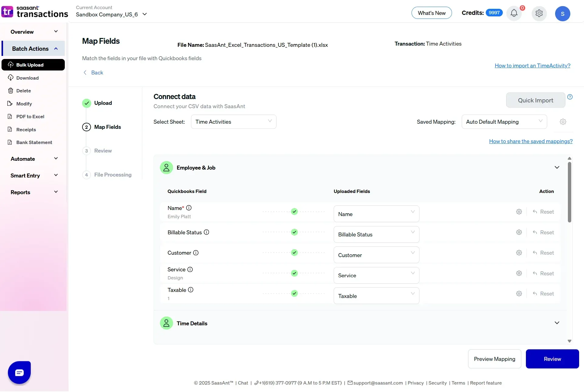Open How to import an TimeActivity link
This screenshot has width=584, height=392.
532,66
